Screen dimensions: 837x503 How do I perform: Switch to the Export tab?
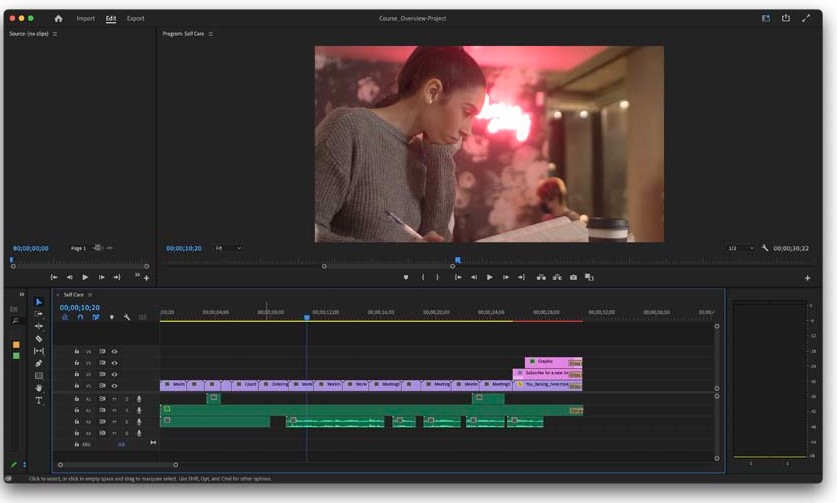click(136, 18)
